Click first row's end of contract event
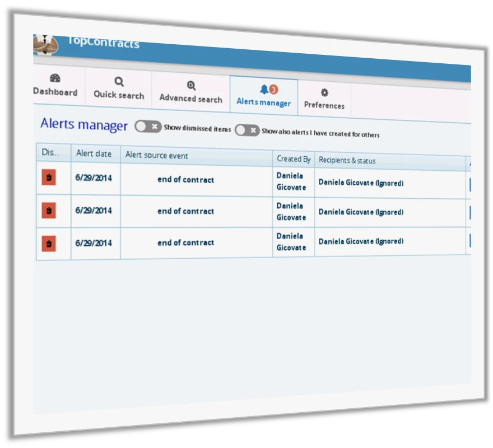Screen dimensions: 493x448 click(185, 180)
